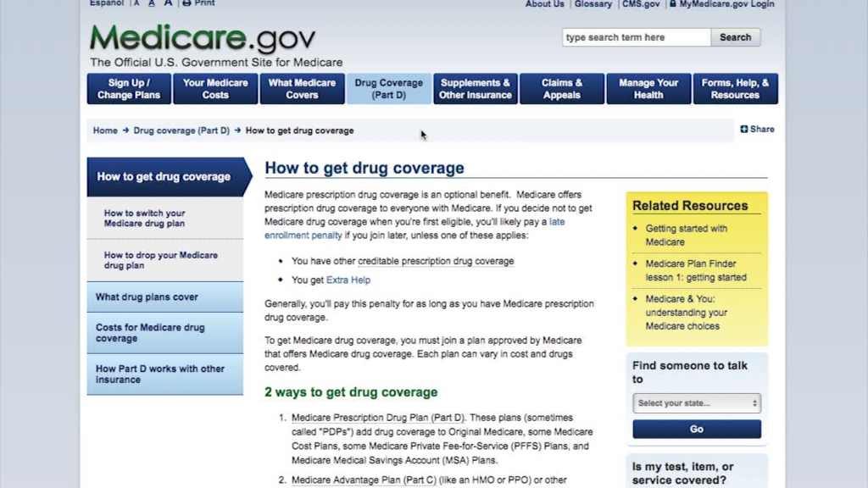
Task: Open Medicare Plan Finder lesson 1 resource
Action: tap(696, 270)
